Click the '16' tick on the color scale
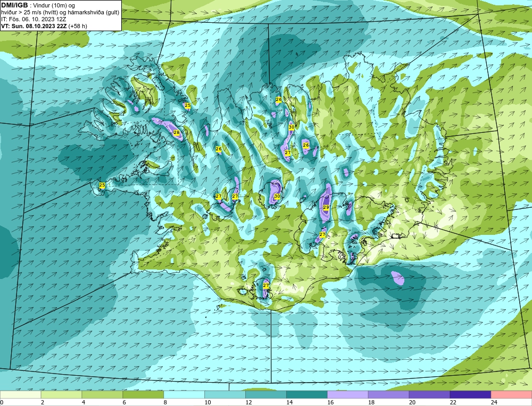The height and width of the screenshot is (406, 532). [x=330, y=402]
